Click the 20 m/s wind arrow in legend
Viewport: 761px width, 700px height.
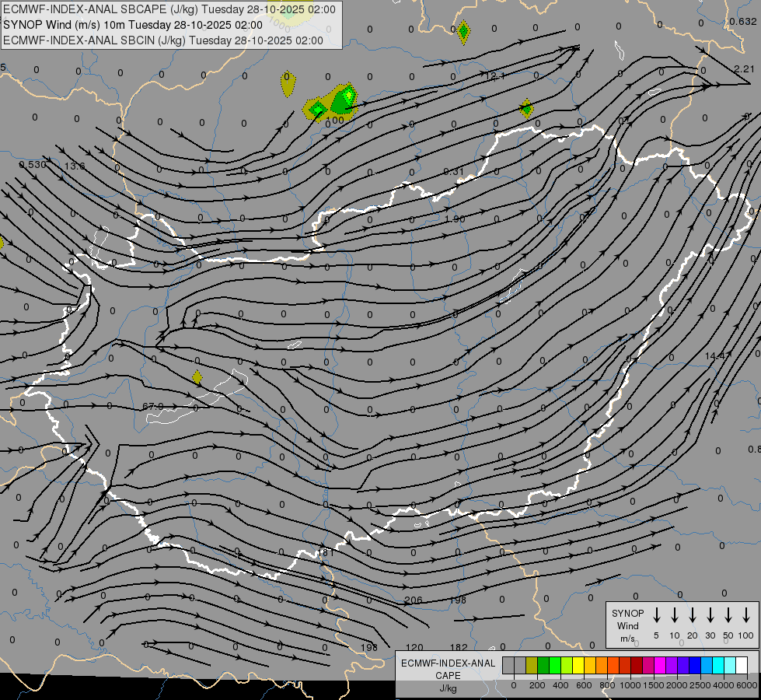pos(693,615)
